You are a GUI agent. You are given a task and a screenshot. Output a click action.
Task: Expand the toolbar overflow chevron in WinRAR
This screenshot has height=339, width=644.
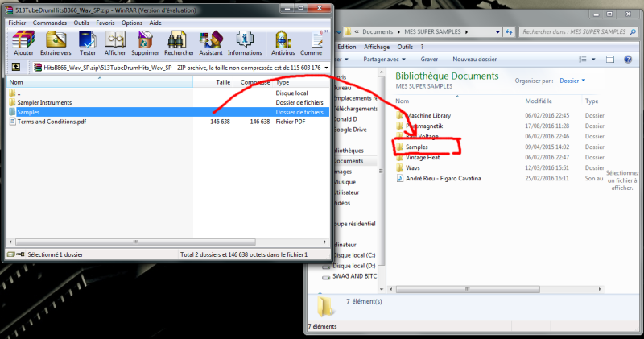[x=327, y=31]
